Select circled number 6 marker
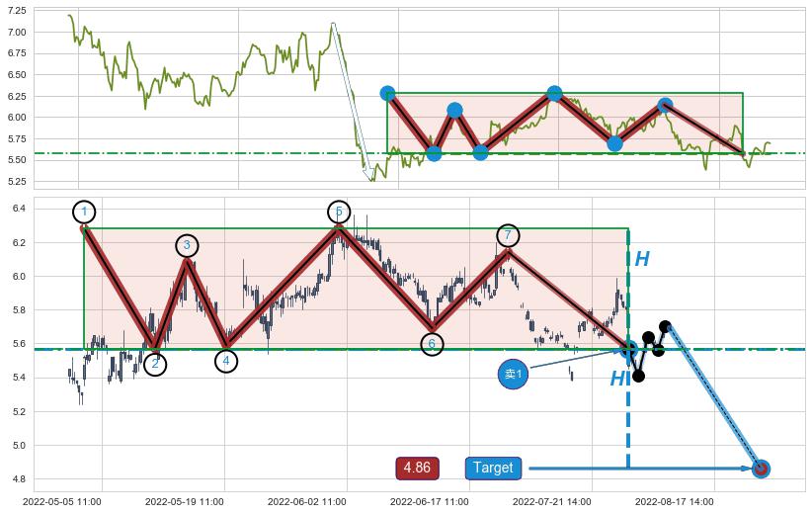This screenshot has width=812, height=514. coord(432,344)
